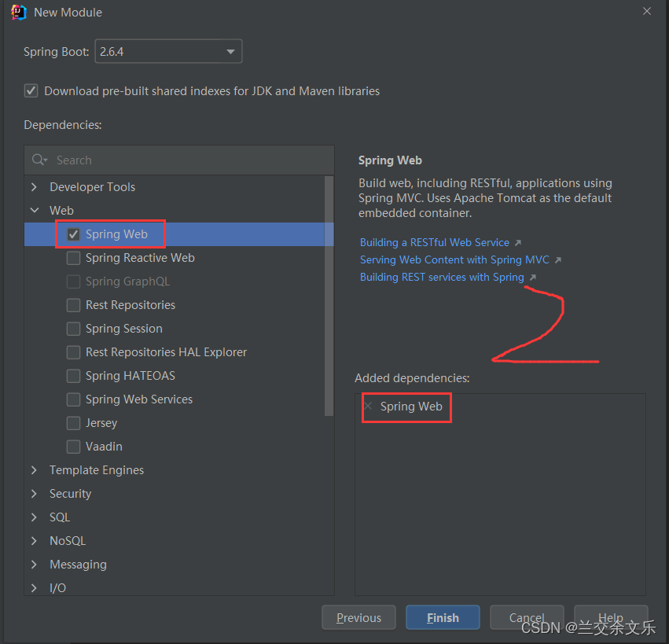Enable Rest Repositories dependency
Image resolution: width=669 pixels, height=644 pixels.
tap(73, 305)
